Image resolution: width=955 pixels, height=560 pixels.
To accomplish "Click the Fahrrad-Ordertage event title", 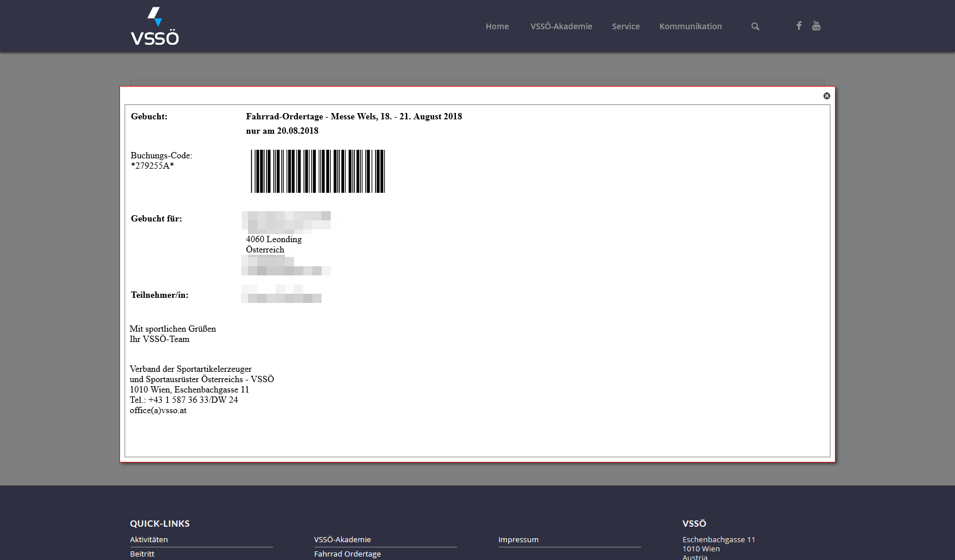I will [354, 116].
